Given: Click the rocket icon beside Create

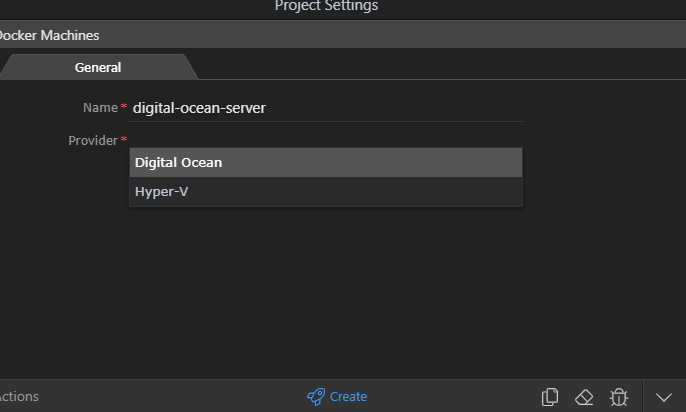Looking at the screenshot, I should pyautogui.click(x=316, y=397).
